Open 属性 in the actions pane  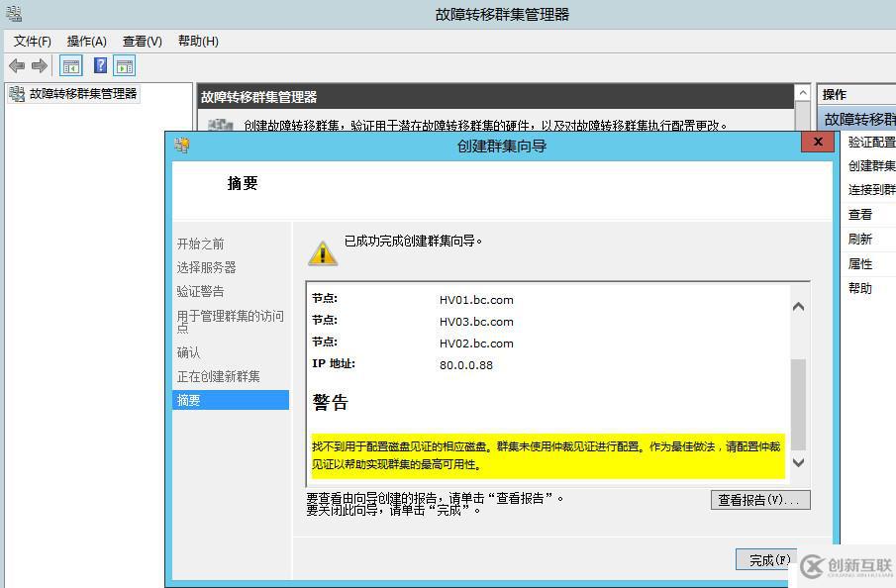pos(860,264)
